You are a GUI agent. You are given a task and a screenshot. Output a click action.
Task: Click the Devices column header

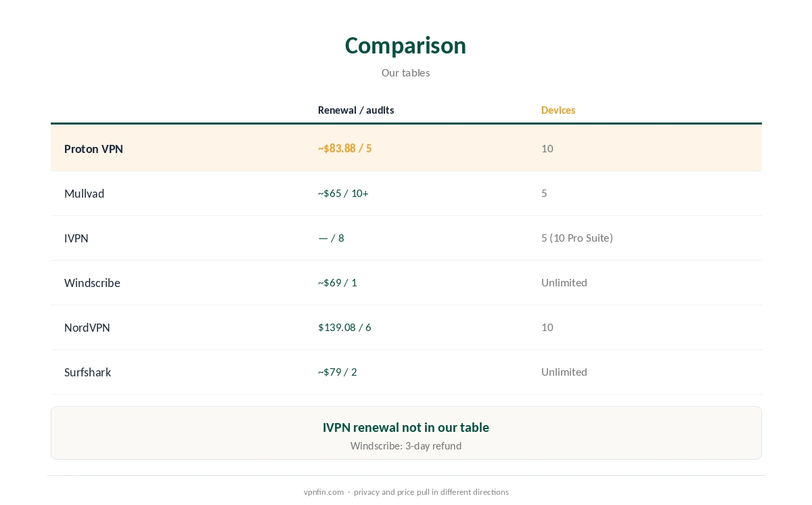click(x=558, y=110)
